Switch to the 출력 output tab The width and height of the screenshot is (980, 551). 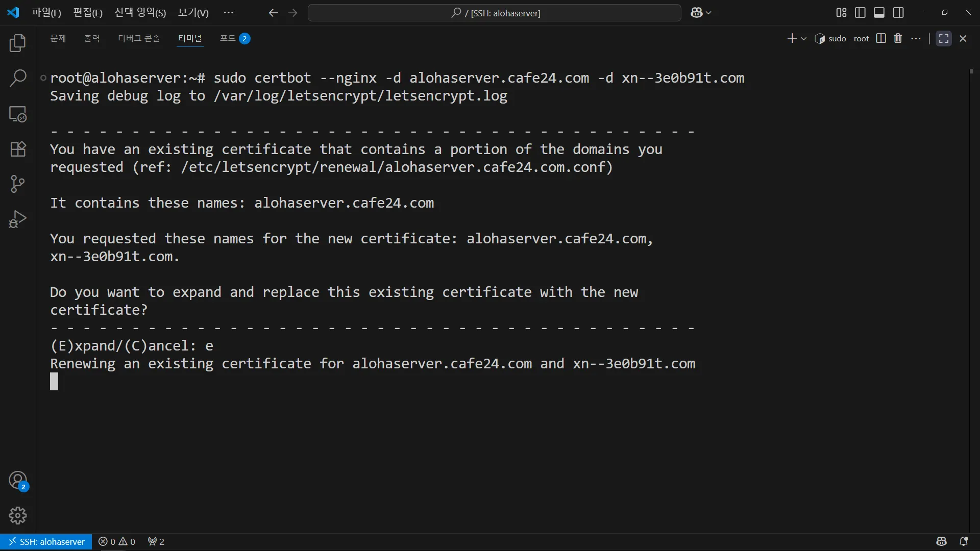click(92, 38)
